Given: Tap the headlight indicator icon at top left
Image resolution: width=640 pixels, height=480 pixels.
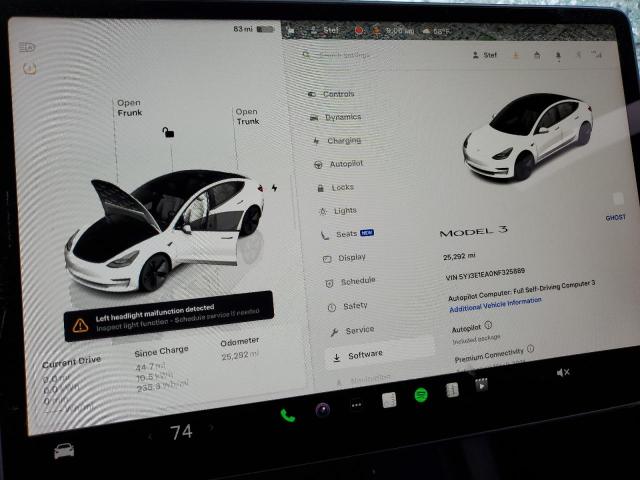Looking at the screenshot, I should coord(27,48).
